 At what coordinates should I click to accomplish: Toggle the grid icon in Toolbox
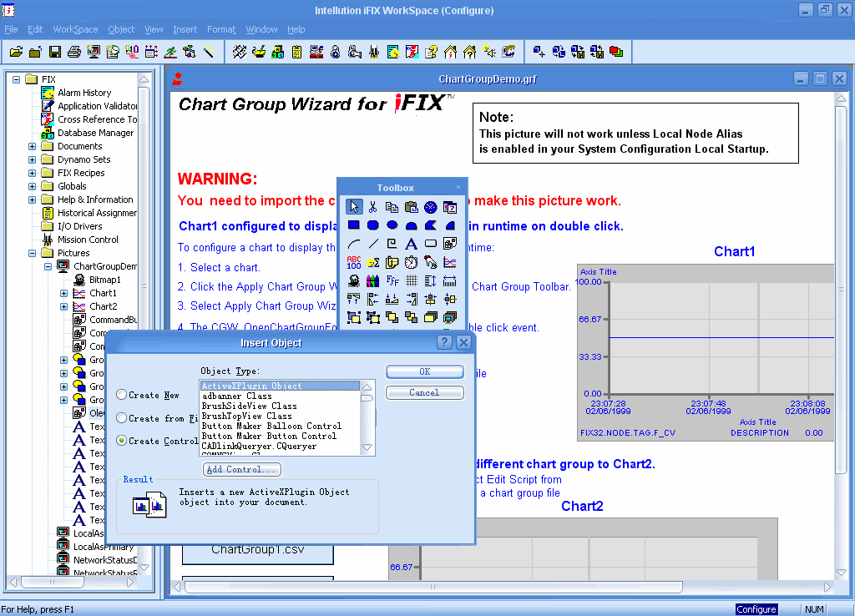[x=411, y=280]
